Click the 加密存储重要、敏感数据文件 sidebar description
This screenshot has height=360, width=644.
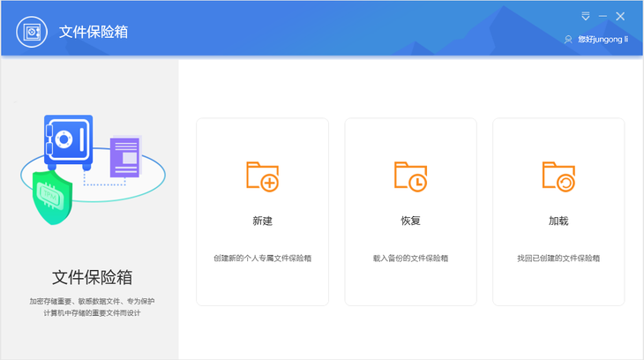tap(92, 307)
